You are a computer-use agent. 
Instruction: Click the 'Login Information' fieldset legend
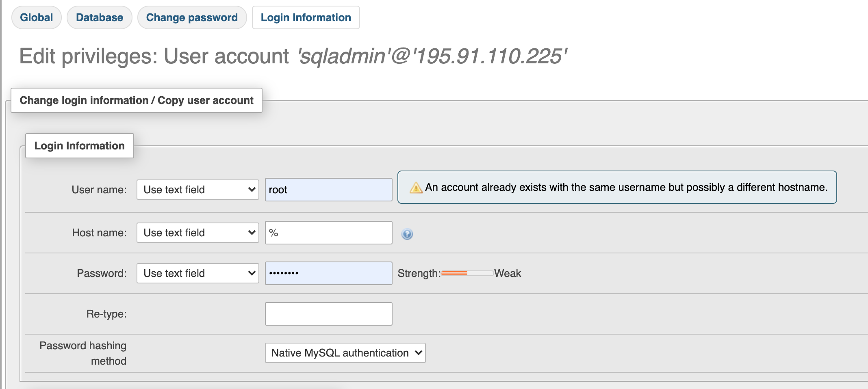pos(80,146)
